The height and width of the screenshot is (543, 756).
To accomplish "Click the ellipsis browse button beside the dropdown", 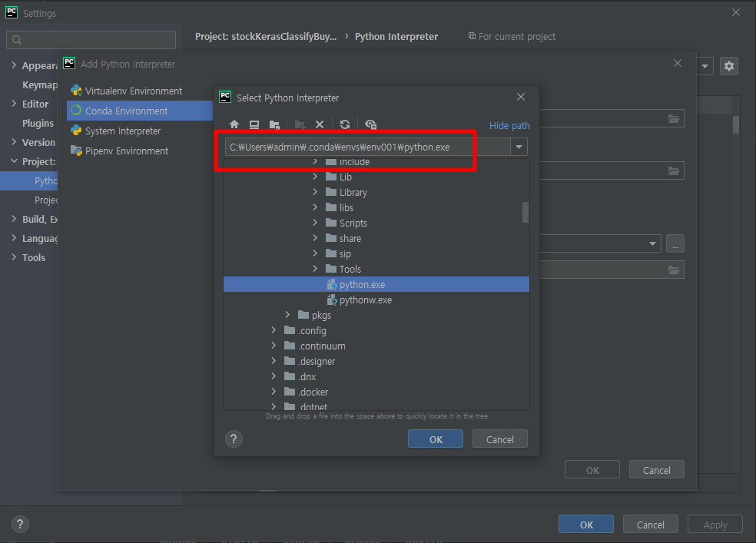I will 675,243.
